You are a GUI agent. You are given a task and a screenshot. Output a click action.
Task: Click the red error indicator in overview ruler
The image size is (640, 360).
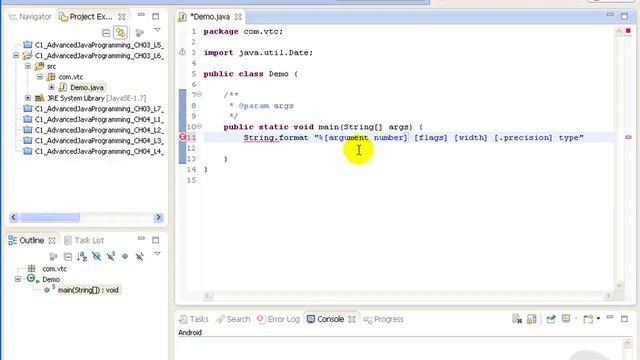[x=628, y=31]
